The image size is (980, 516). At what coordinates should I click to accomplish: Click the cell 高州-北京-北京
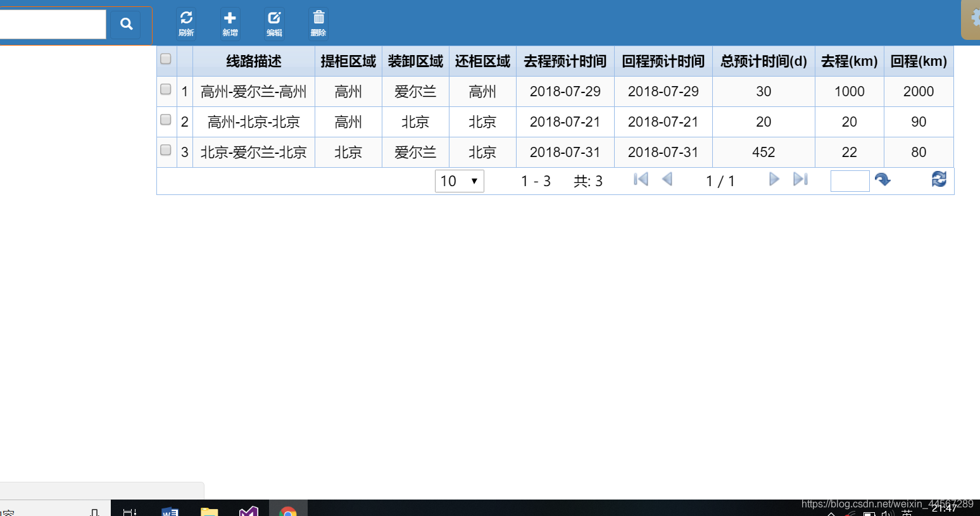pyautogui.click(x=254, y=122)
